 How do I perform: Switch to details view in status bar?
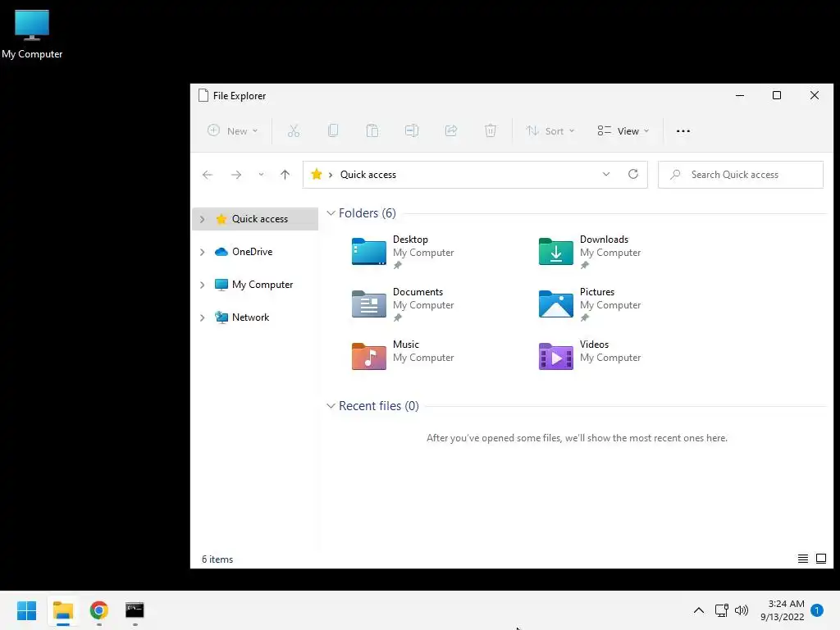point(802,559)
